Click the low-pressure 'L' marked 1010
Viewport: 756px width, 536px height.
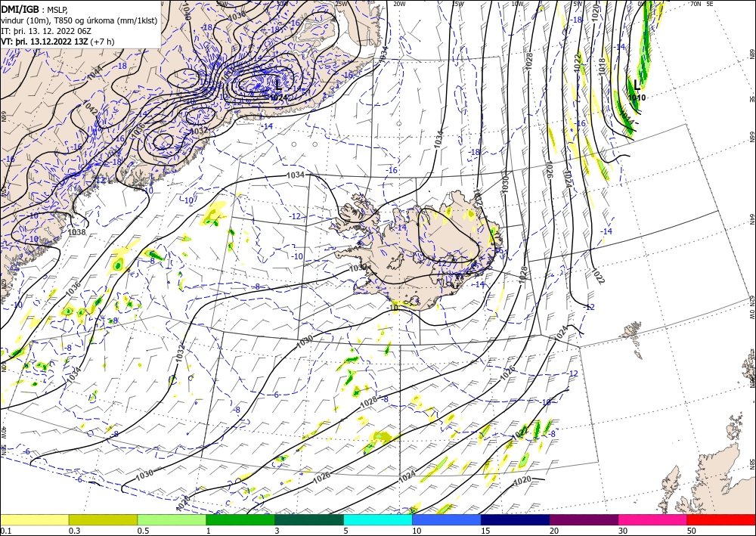click(x=637, y=85)
